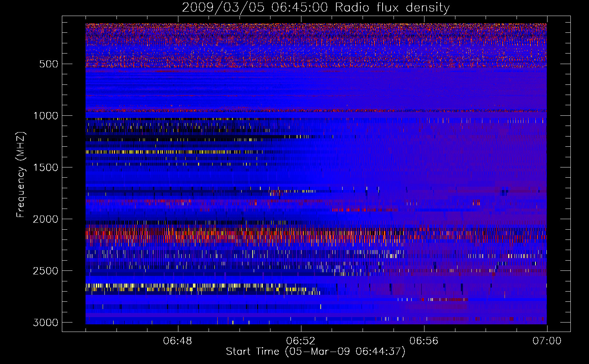Viewport: 589px width, 364px height.
Task: Click the 1000 frequency tick label
Action: tap(46, 116)
